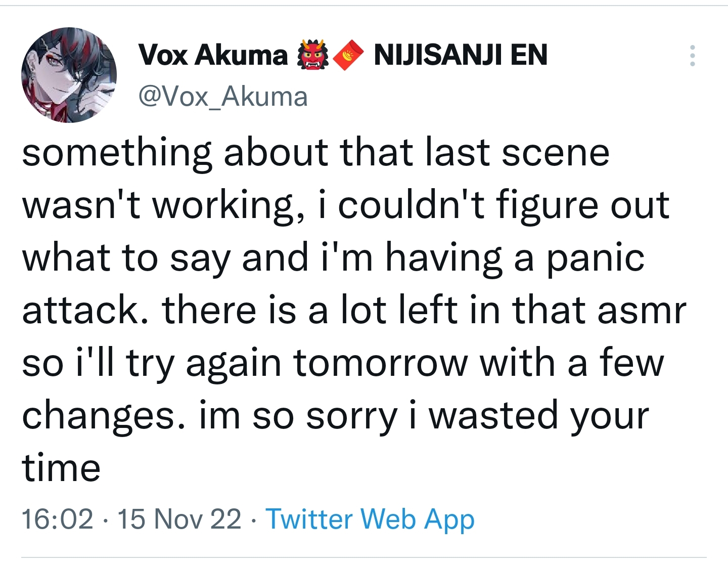Image resolution: width=728 pixels, height=564 pixels.
Task: Select the display name Vox Akuma
Action: coord(213,55)
